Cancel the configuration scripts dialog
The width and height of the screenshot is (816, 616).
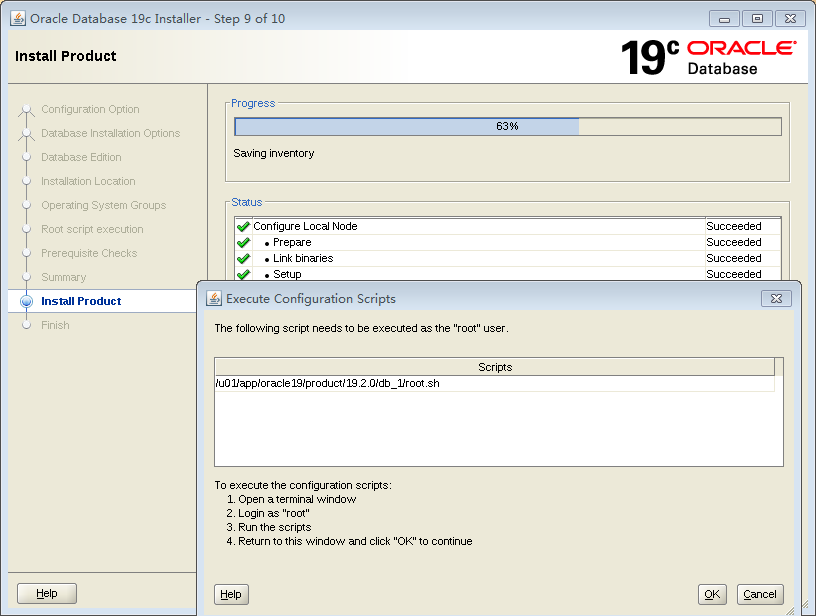760,594
